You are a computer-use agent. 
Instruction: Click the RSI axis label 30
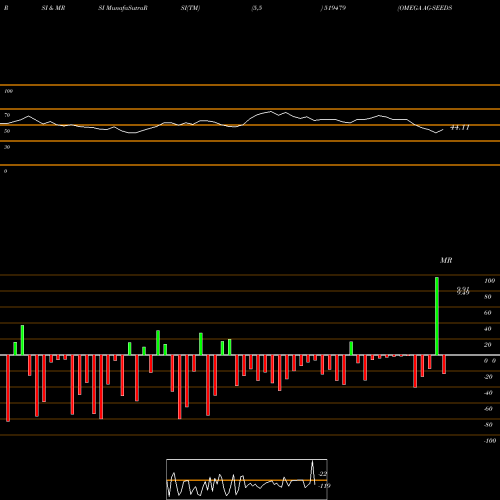[x=7, y=147]
